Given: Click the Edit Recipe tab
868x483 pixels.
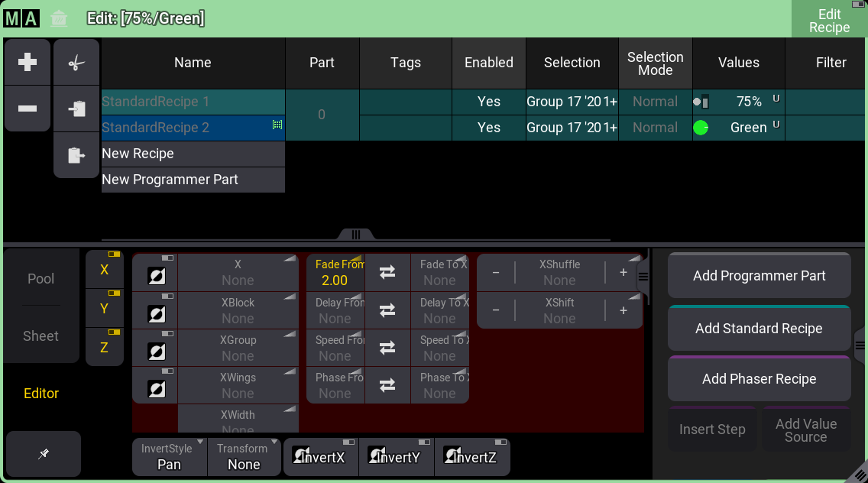Looking at the screenshot, I should [x=829, y=21].
